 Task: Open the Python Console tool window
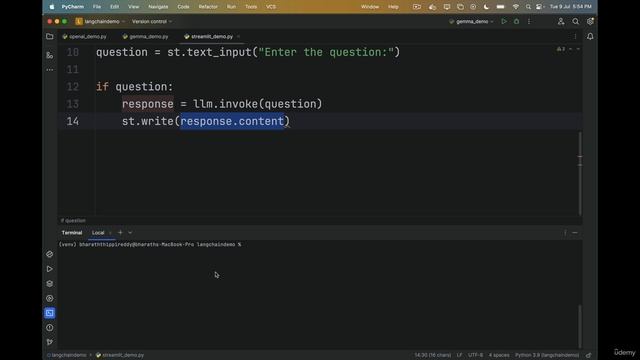pyautogui.click(x=49, y=254)
